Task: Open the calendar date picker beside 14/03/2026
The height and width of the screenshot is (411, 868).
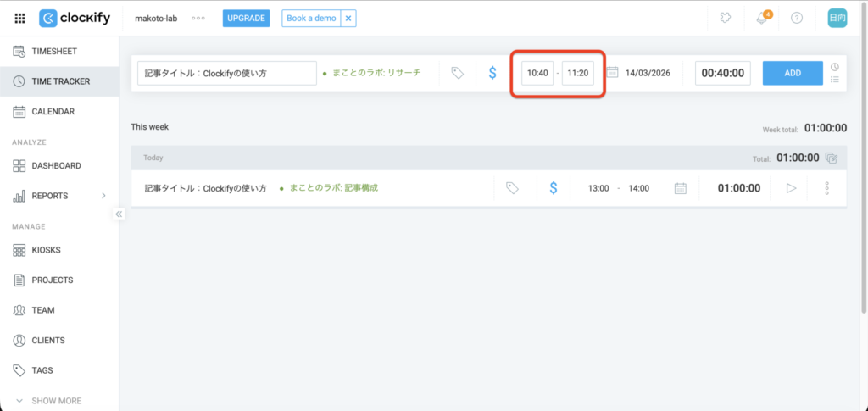Action: coord(613,73)
